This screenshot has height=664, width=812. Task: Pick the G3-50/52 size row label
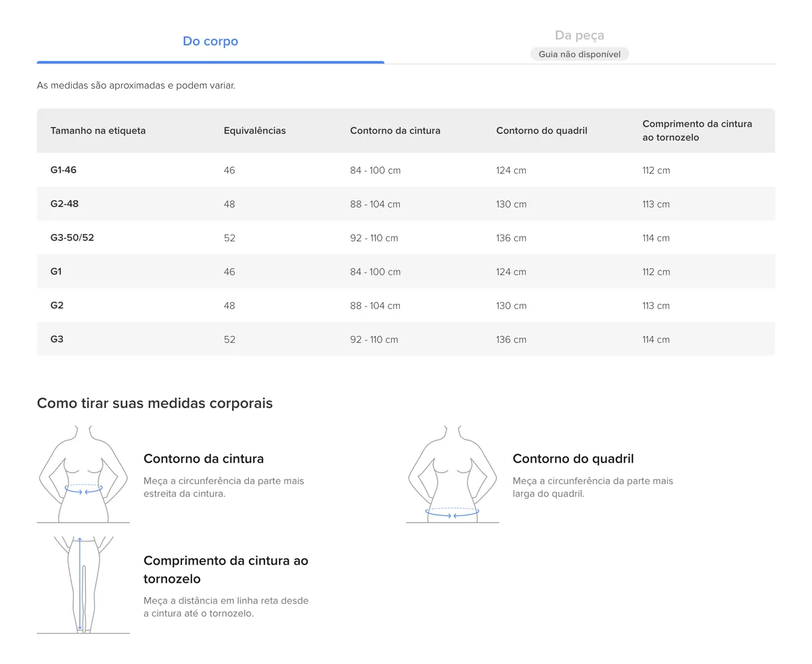[x=72, y=237]
